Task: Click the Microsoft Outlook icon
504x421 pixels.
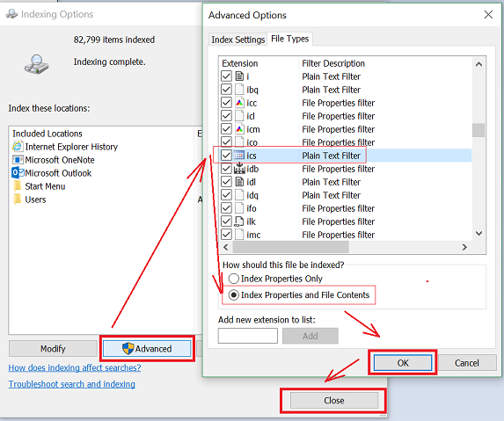Action: [x=18, y=173]
